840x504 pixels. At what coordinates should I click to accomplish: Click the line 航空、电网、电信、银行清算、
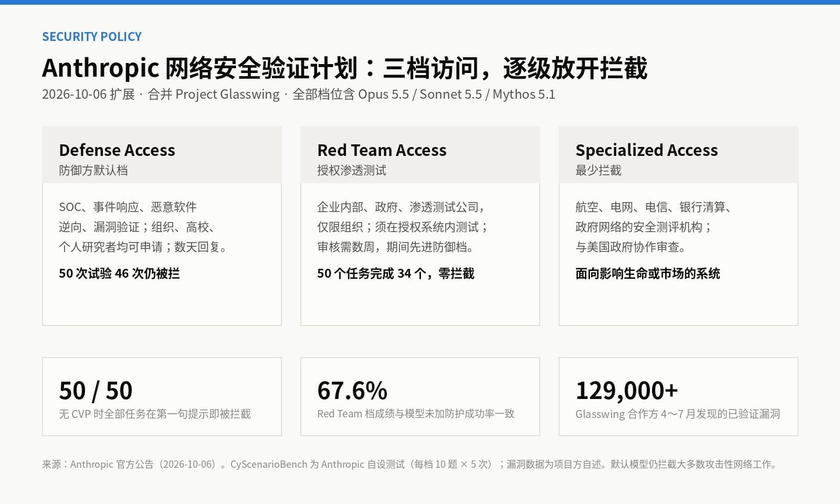[x=654, y=207]
